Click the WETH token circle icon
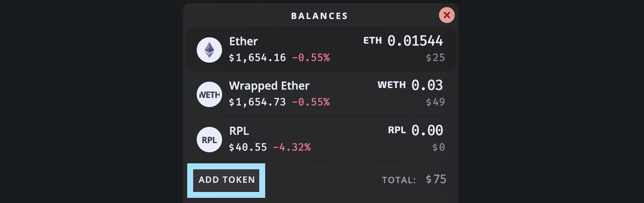The image size is (644, 203). click(209, 94)
